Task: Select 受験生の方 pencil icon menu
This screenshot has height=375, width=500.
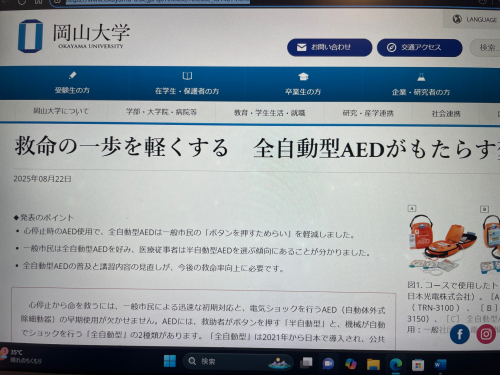Action: click(x=72, y=83)
